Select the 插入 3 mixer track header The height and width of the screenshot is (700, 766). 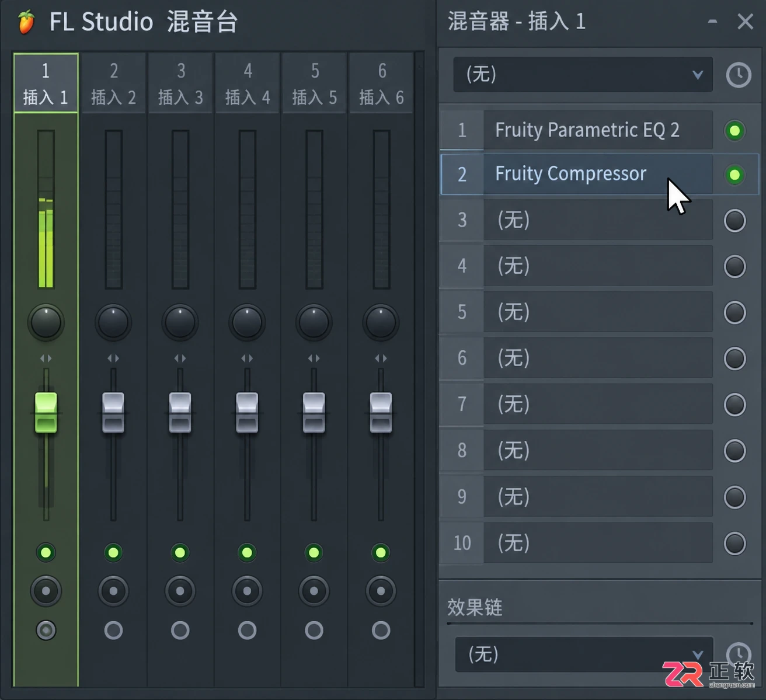click(x=180, y=83)
